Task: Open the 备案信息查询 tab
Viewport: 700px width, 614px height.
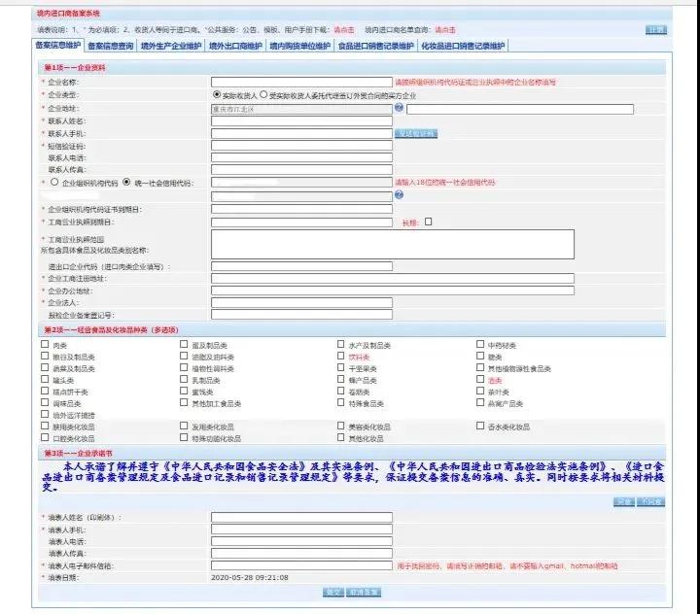Action: click(x=111, y=46)
